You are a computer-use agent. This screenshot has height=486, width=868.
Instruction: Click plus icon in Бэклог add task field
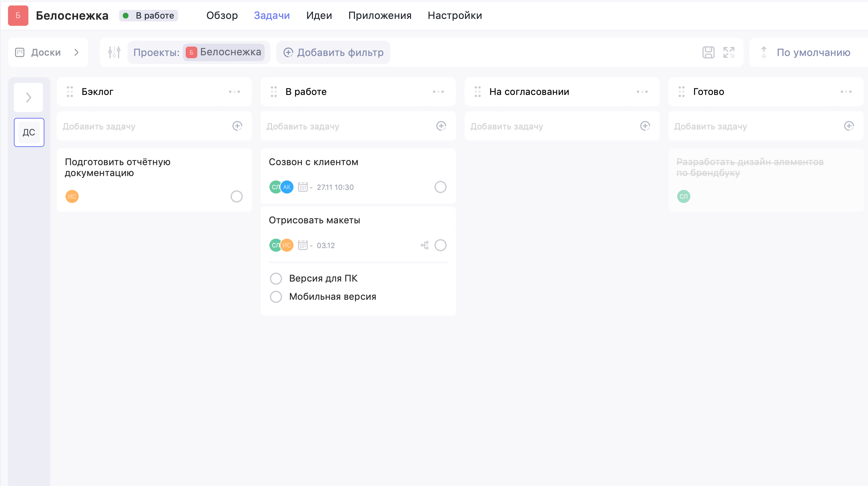(237, 126)
